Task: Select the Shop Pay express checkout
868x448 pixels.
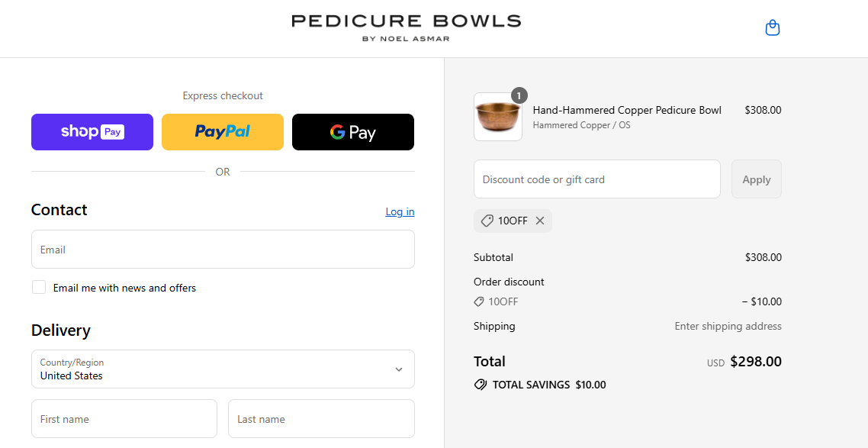Action: (92, 131)
